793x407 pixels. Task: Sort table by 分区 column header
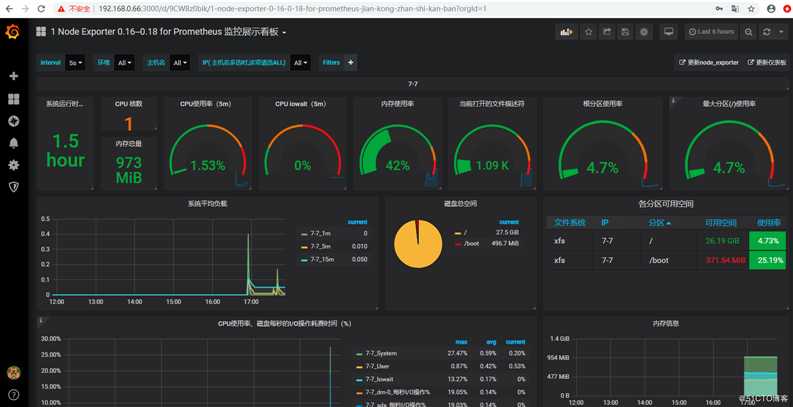pyautogui.click(x=660, y=222)
